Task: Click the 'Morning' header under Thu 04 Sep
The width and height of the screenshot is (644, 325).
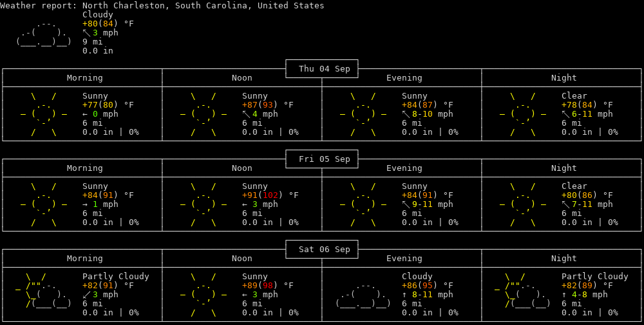Action: (84, 78)
